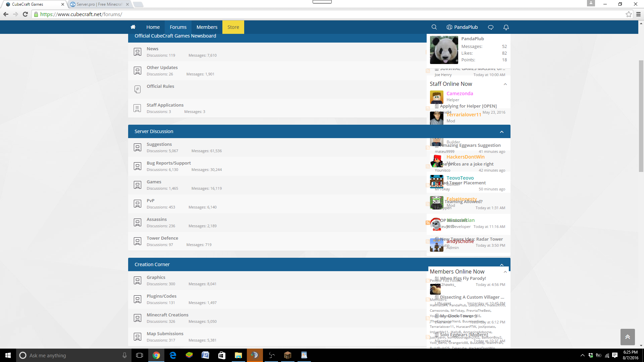Click the PvP forum node icon
The height and width of the screenshot is (362, 644).
(x=138, y=203)
